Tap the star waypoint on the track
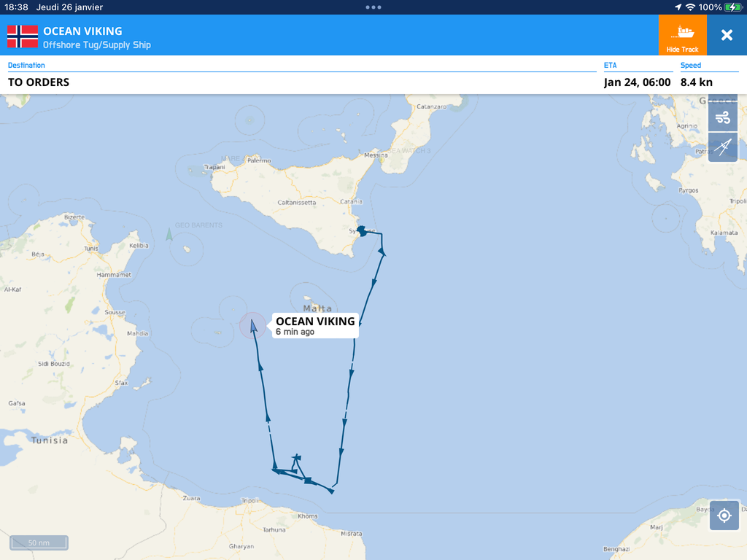This screenshot has width=747, height=560. pos(296,458)
